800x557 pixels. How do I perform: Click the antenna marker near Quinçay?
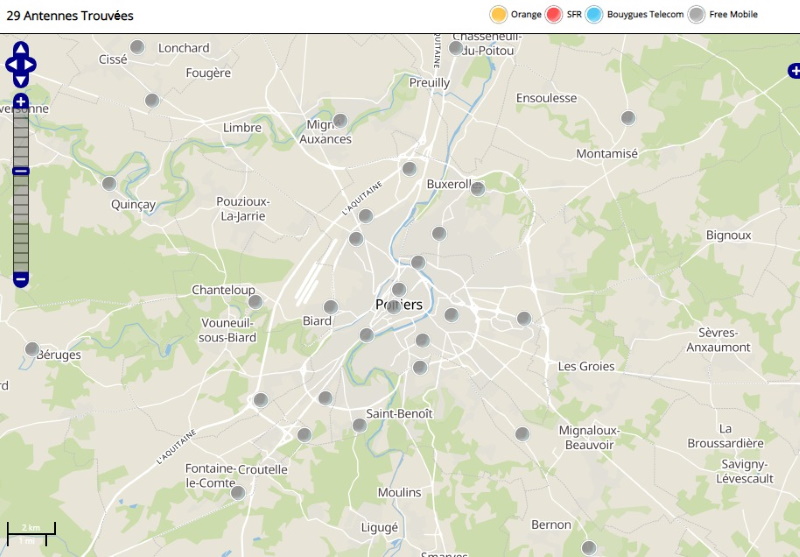point(122,183)
